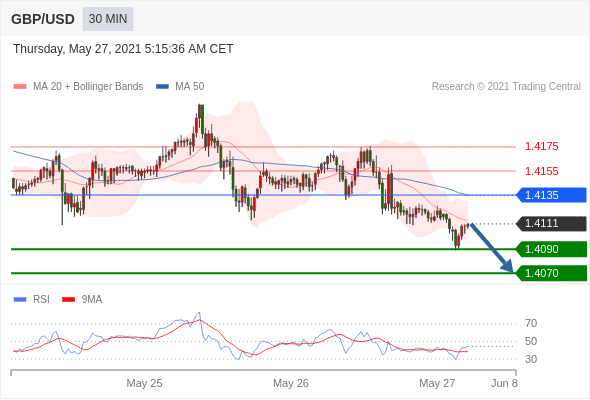
Task: Click the green 1.4090 support price tag
Action: click(x=552, y=249)
